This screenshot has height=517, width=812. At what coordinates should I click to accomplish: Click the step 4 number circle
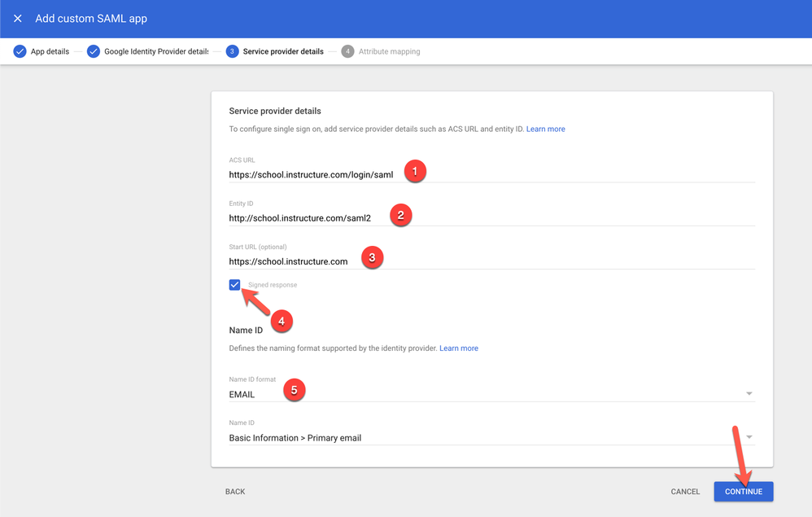(x=347, y=51)
